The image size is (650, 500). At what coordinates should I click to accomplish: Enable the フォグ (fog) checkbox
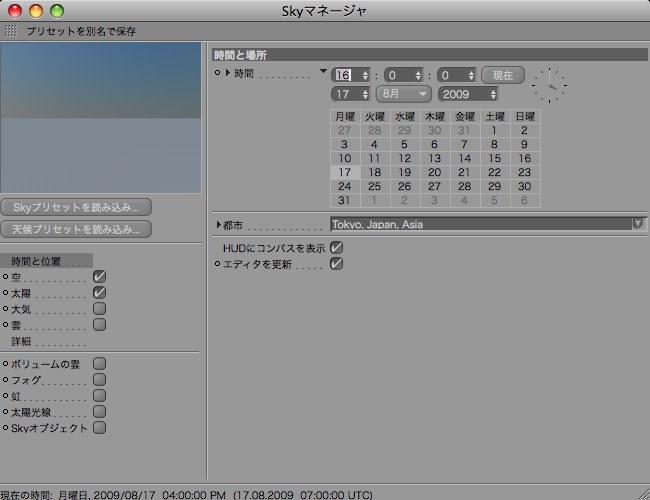tap(99, 380)
